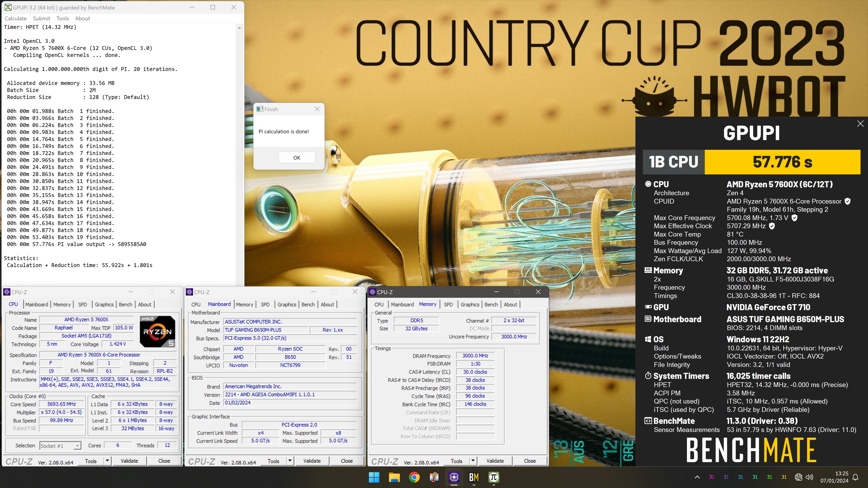This screenshot has width=868, height=488.
Task: Click OK in Finish dialog
Action: click(x=297, y=158)
